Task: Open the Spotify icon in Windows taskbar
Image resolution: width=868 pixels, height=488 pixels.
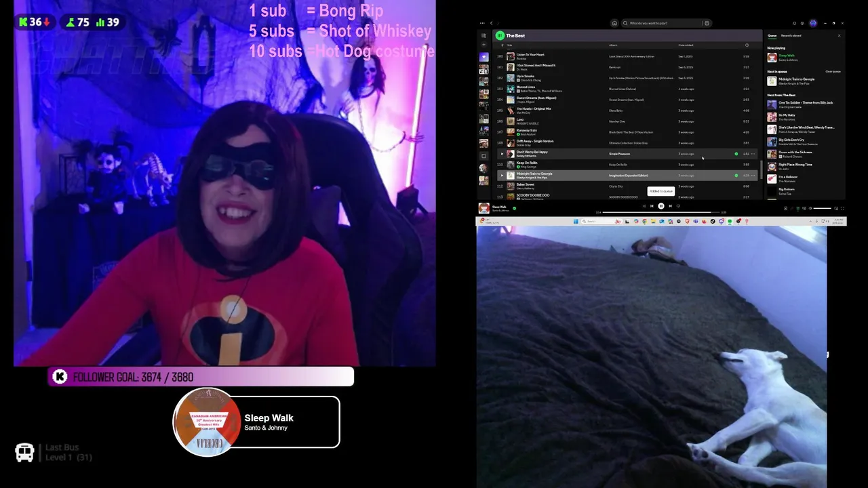Action: pyautogui.click(x=730, y=221)
